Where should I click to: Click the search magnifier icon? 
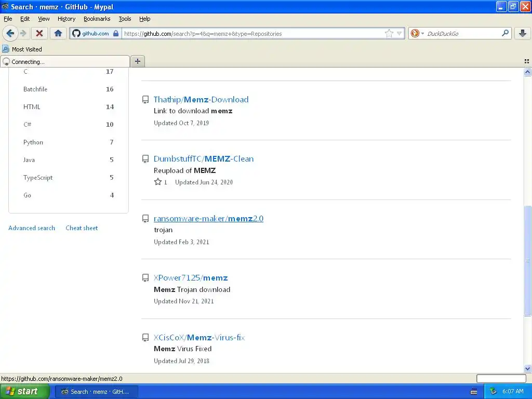coord(505,33)
